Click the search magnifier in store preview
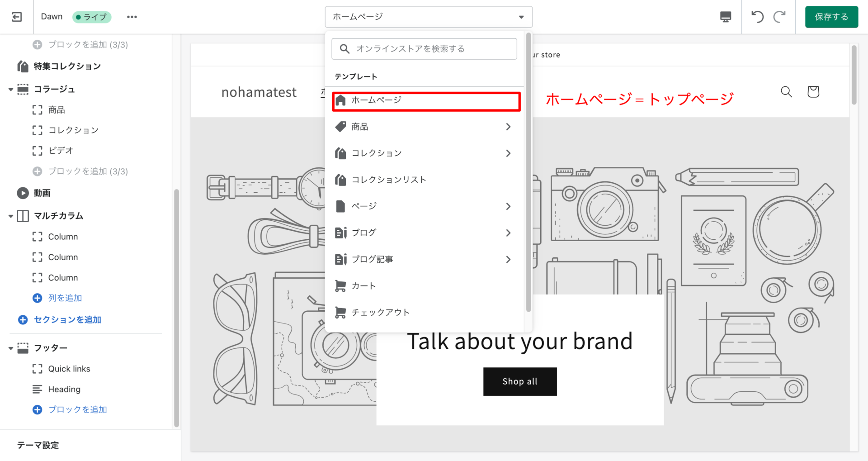This screenshot has width=868, height=461. click(x=786, y=92)
